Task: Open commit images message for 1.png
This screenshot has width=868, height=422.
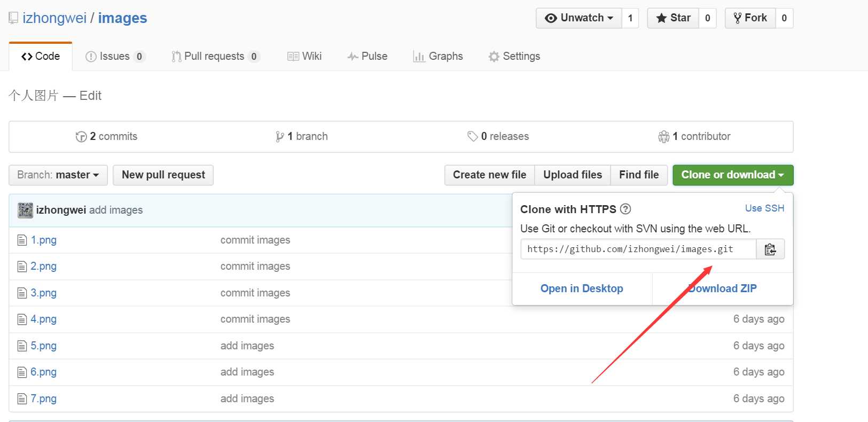Action: coord(255,240)
